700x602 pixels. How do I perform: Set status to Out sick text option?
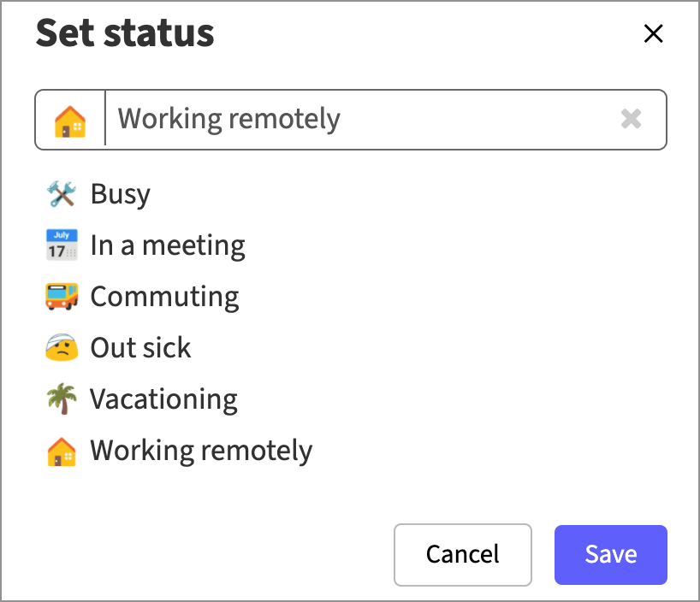[140, 348]
